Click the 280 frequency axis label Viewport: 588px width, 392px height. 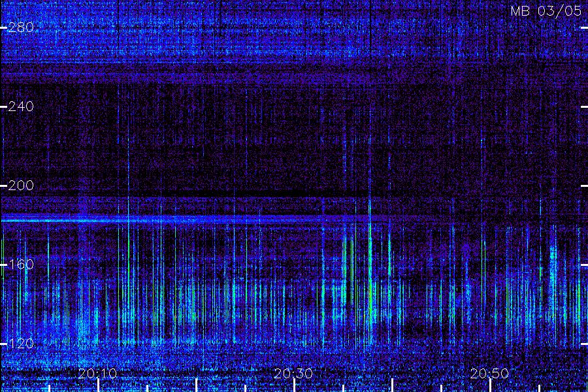tap(21, 27)
